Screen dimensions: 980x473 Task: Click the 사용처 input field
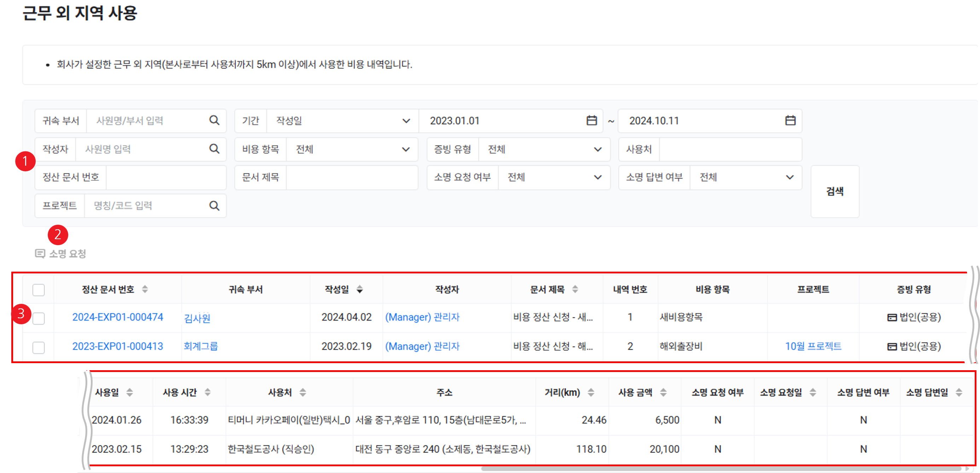730,149
